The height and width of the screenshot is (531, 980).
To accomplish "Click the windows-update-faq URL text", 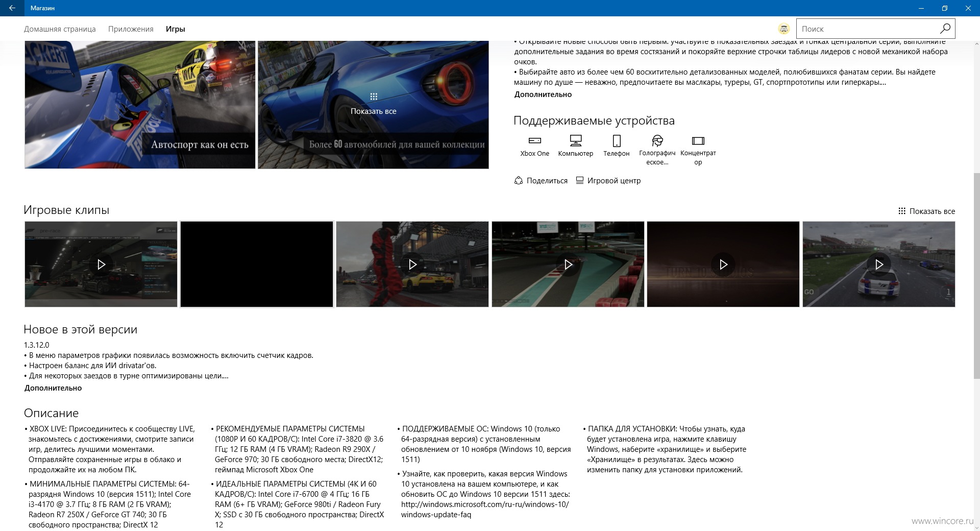I will pyautogui.click(x=485, y=510).
